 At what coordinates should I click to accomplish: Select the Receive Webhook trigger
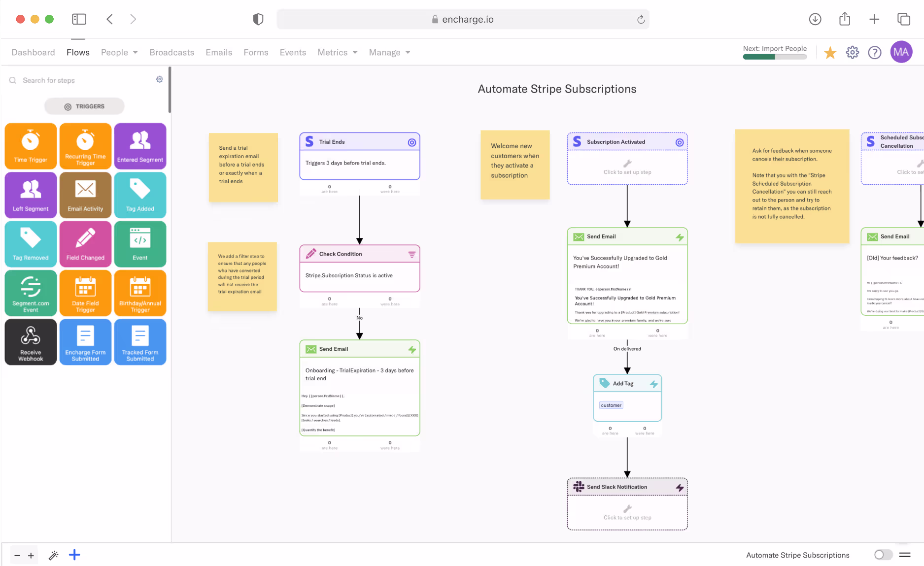coord(30,342)
